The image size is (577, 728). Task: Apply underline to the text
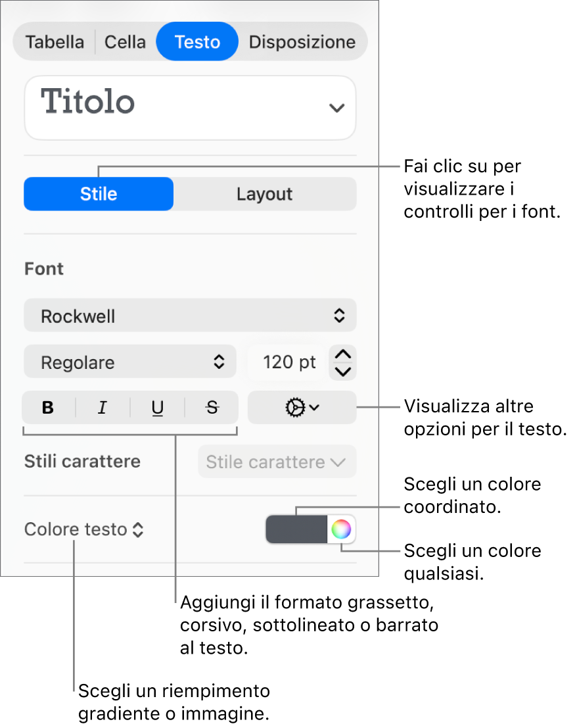pos(158,408)
